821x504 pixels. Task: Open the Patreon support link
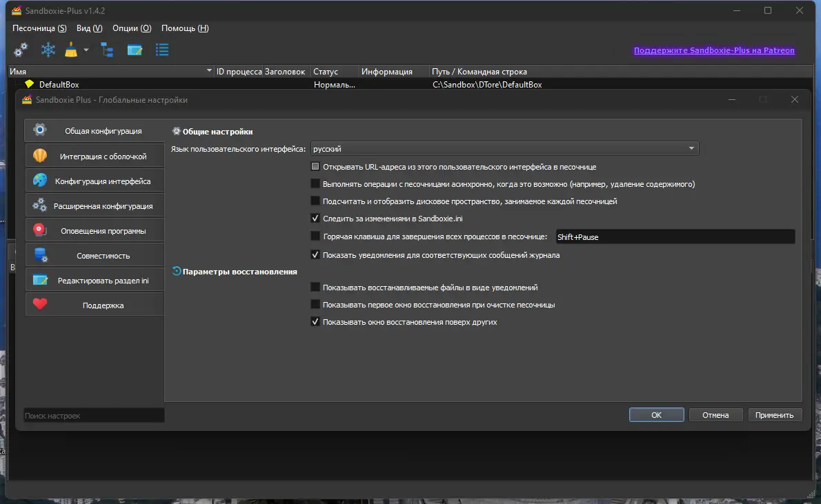[x=713, y=50]
